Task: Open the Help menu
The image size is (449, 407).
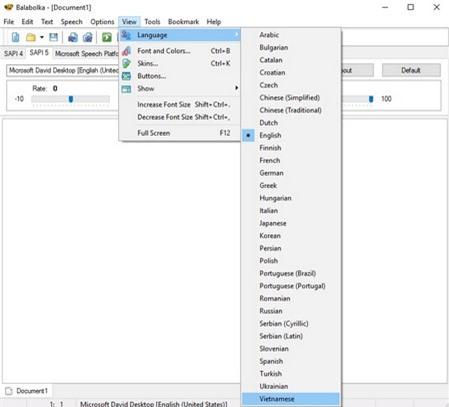Action: (214, 22)
